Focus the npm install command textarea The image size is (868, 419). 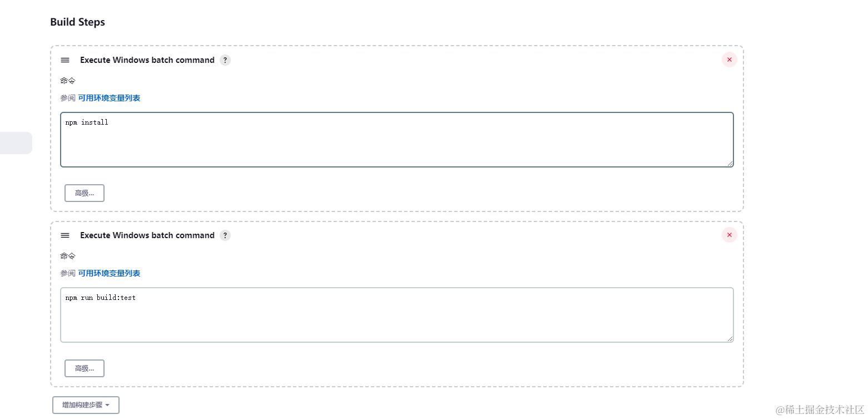pyautogui.click(x=397, y=140)
